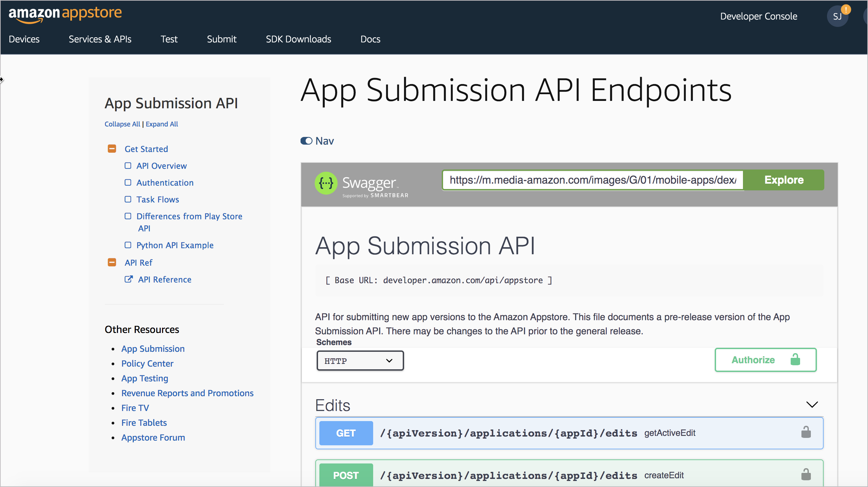Check the Authentication checkbox

coord(127,182)
